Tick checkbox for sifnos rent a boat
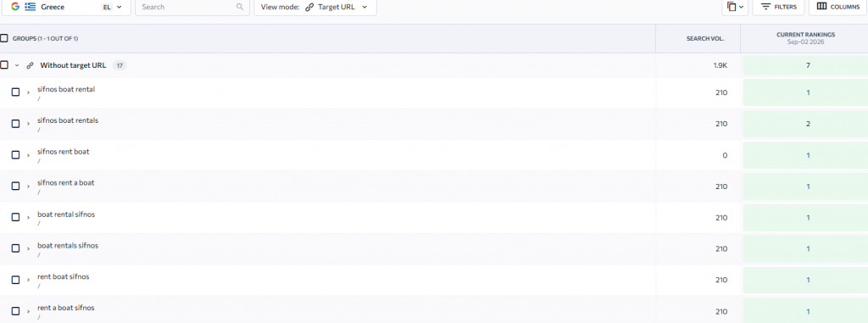 tap(15, 186)
